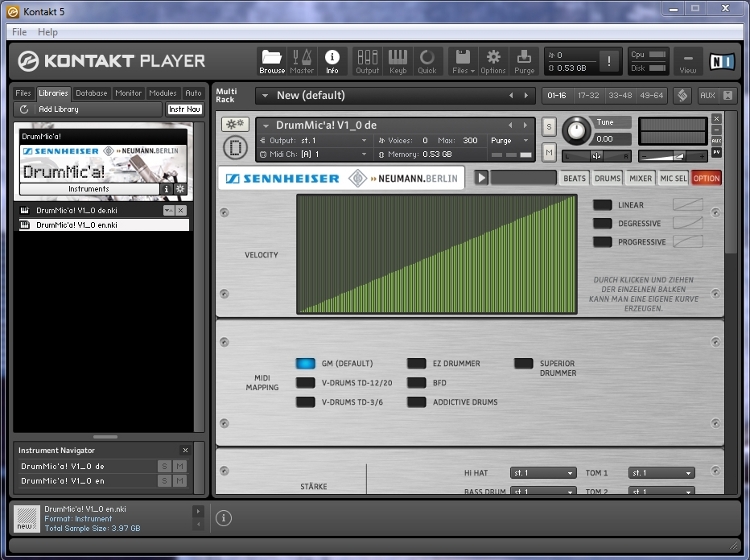Open the MIC SEL page
Screen dimensions: 750x560
pyautogui.click(x=673, y=178)
